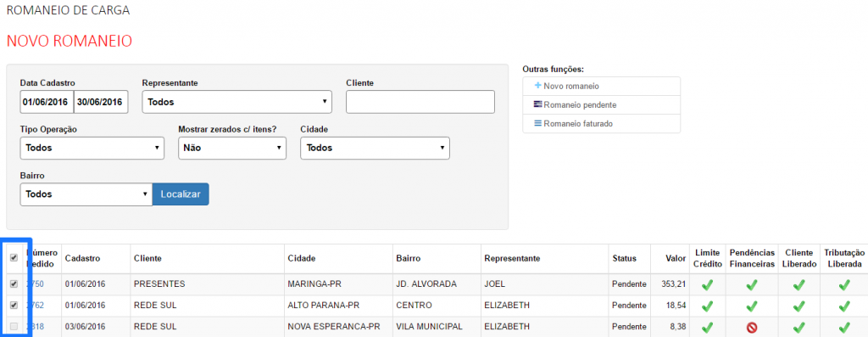868x337 pixels.
Task: Click the Cliente Liberado column header
Action: [x=799, y=258]
